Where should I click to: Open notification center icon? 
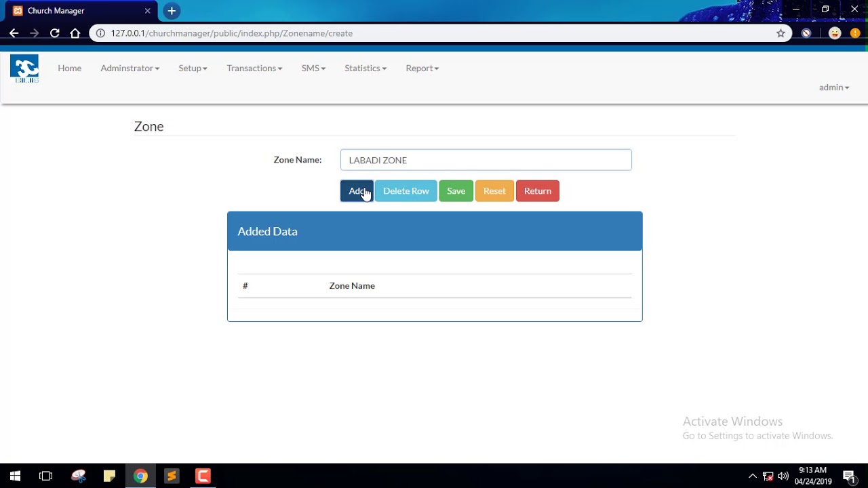[x=849, y=476]
